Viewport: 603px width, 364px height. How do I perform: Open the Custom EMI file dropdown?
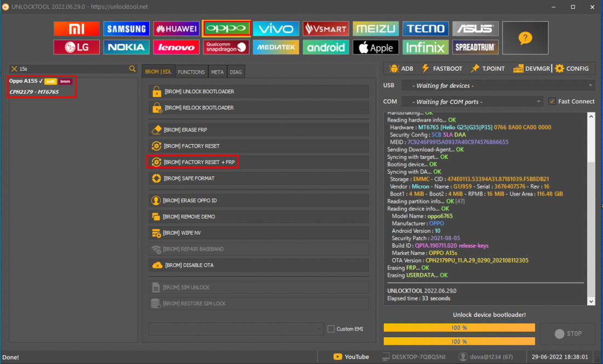coord(236,329)
